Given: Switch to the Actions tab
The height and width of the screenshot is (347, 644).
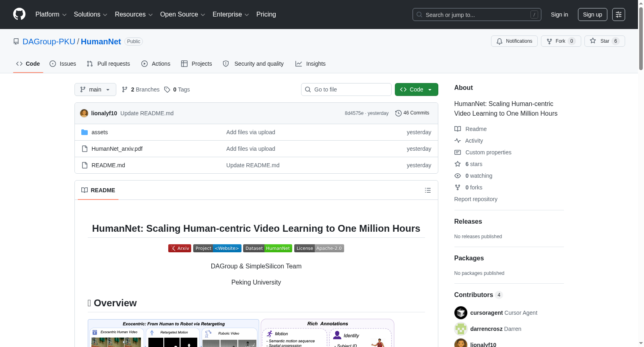Looking at the screenshot, I should pyautogui.click(x=156, y=64).
